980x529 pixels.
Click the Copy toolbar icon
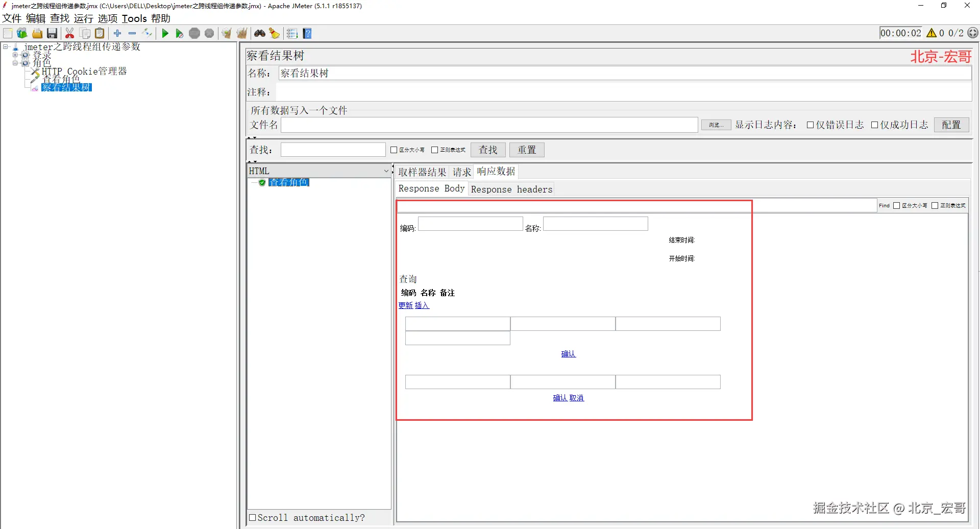85,34
